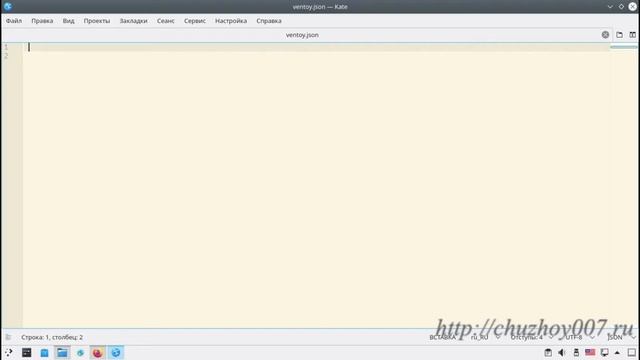640x360 pixels.
Task: Click the split view icon at the tab bar's right end
Action: point(632,35)
